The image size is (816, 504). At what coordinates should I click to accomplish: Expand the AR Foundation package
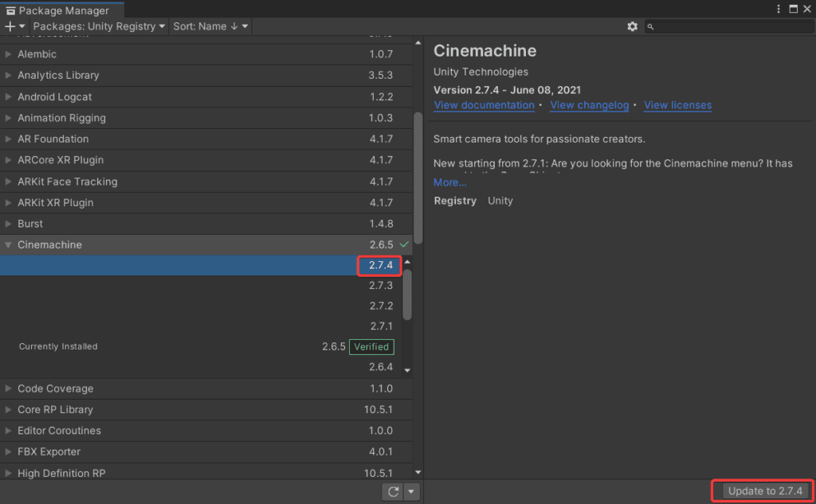8,139
